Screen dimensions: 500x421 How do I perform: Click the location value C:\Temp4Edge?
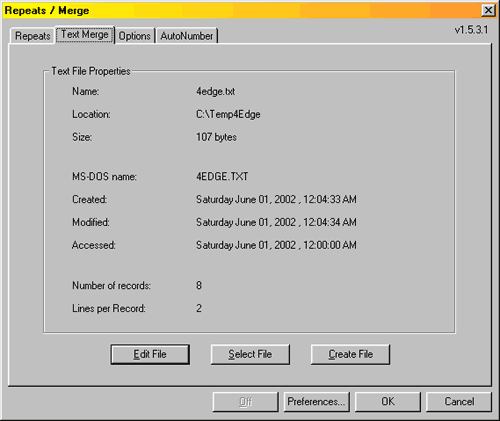[228, 114]
